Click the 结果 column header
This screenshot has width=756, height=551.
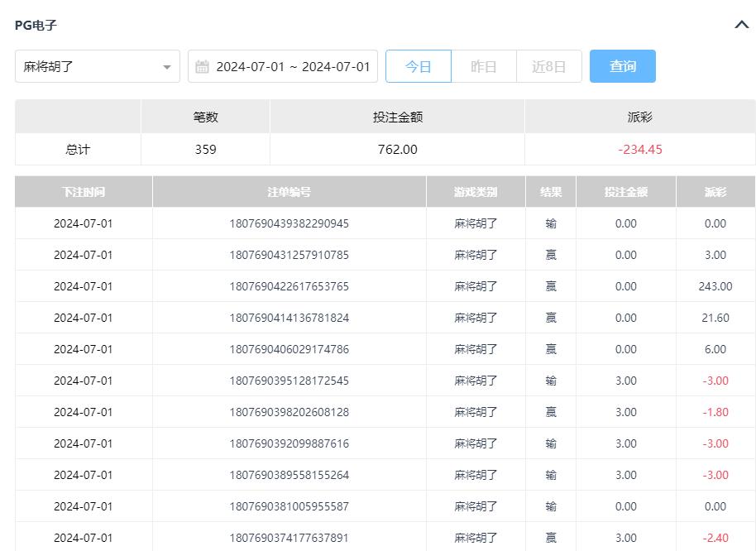(551, 192)
